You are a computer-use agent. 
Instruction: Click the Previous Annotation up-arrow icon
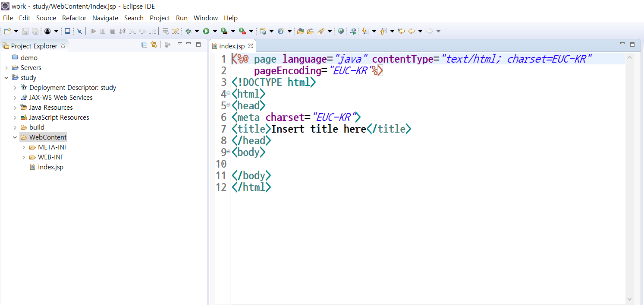(x=383, y=31)
